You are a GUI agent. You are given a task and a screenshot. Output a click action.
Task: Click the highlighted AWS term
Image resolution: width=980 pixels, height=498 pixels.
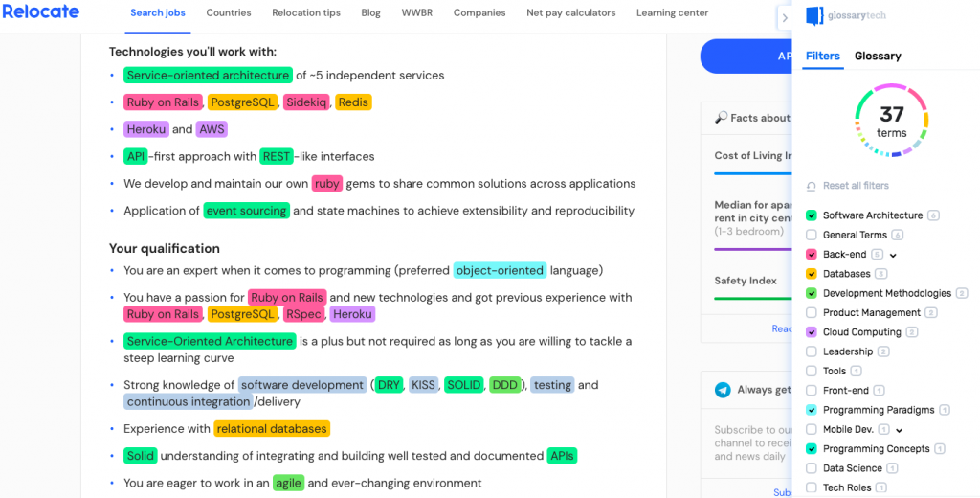point(212,129)
